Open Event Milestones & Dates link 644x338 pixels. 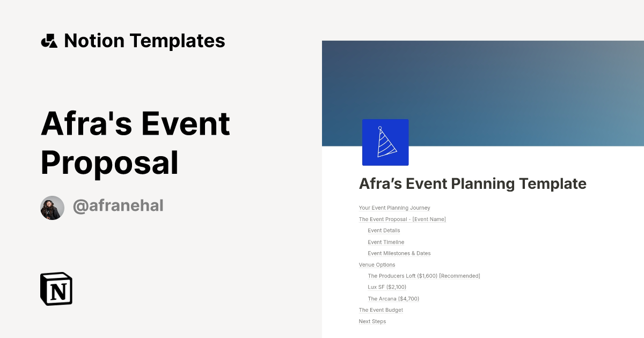(x=399, y=253)
